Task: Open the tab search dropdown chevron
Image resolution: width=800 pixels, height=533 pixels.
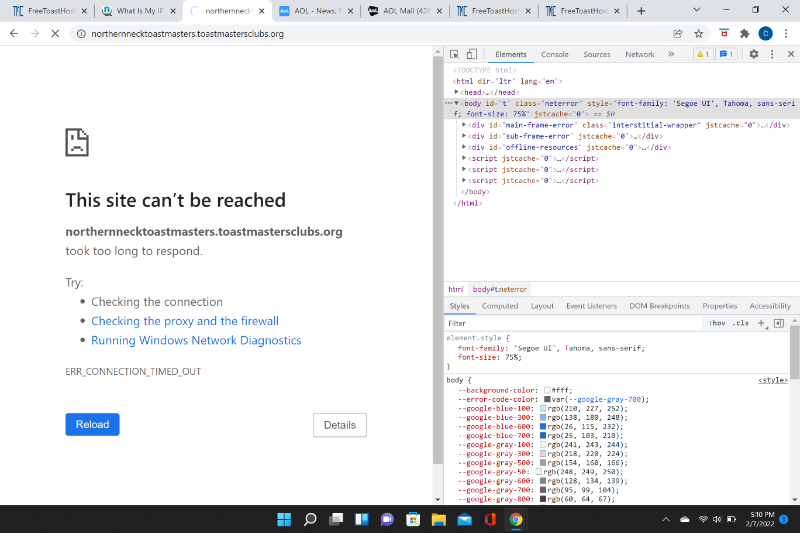Action: (696, 10)
